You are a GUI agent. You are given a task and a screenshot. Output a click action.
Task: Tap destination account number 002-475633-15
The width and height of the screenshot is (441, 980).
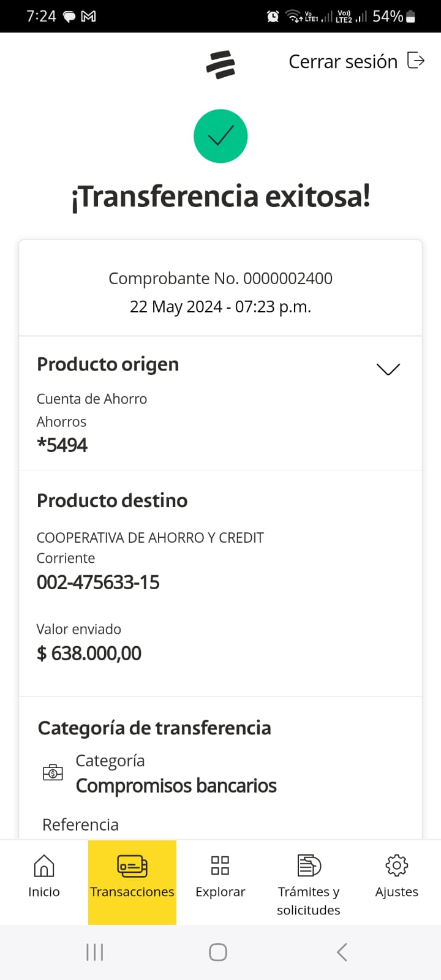point(98,582)
